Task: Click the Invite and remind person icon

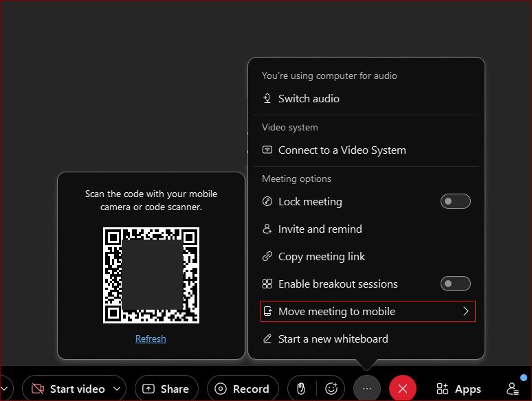Action: (267, 229)
